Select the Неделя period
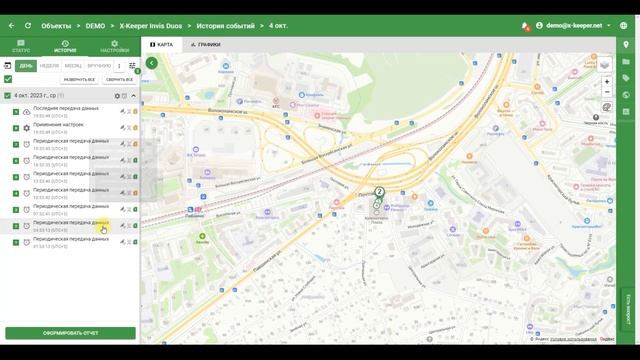The width and height of the screenshot is (640, 360). [49, 66]
